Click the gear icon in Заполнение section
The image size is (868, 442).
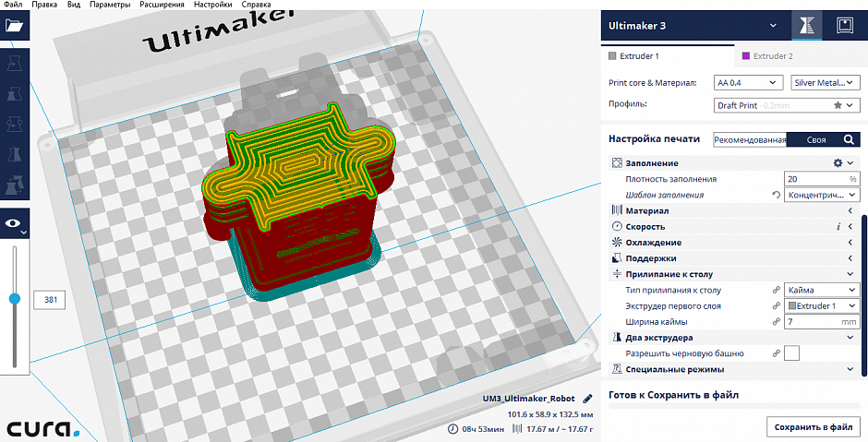(x=838, y=163)
